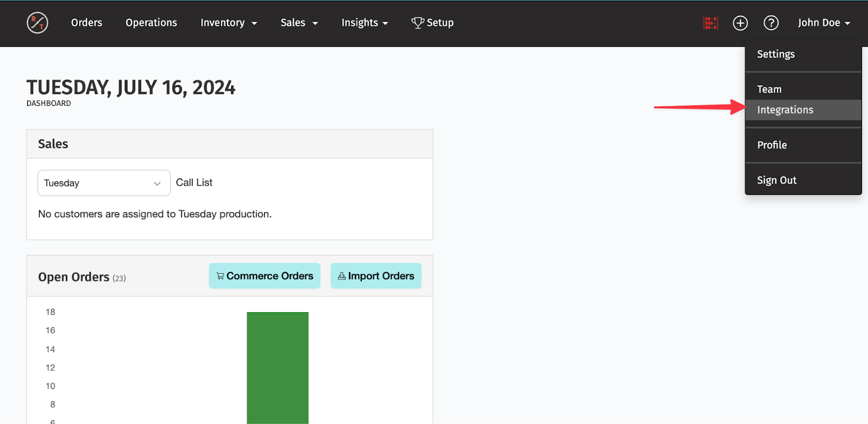Click the round logo icon in navbar
Image resolution: width=868 pixels, height=424 pixels.
coord(37,23)
